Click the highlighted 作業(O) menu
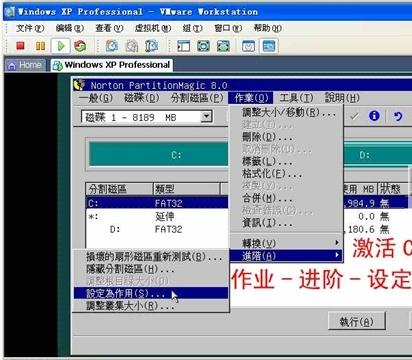Screen dimensions: 412x360 251,98
